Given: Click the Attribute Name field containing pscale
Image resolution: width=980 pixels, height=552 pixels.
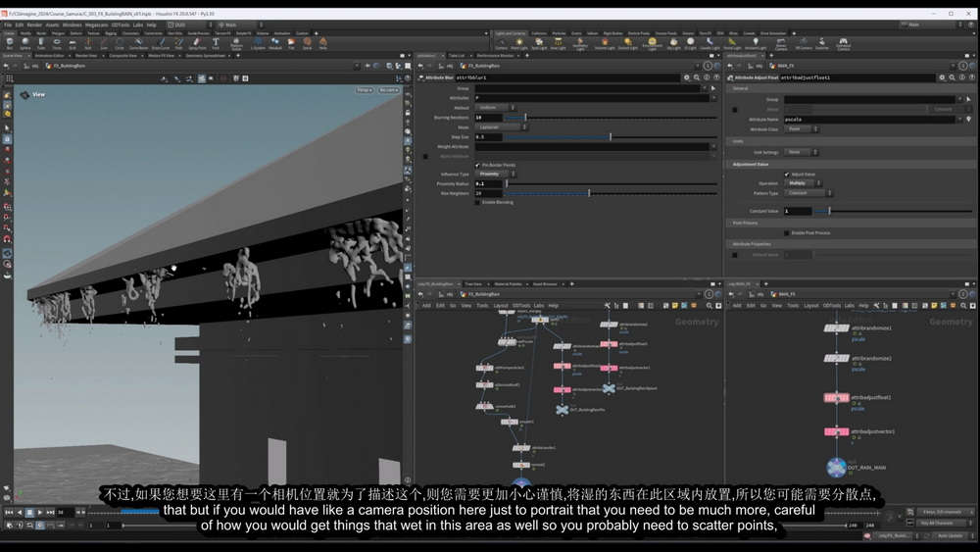Looking at the screenshot, I should coord(871,119).
